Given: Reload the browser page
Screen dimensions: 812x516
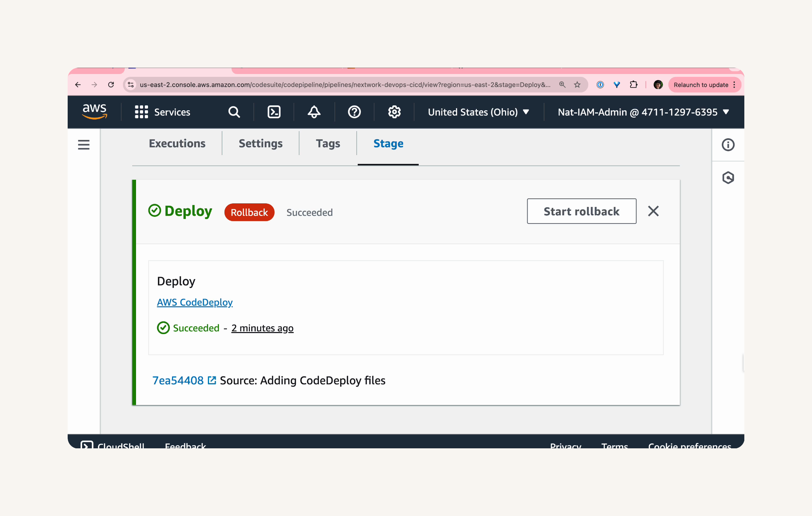Looking at the screenshot, I should 111,85.
